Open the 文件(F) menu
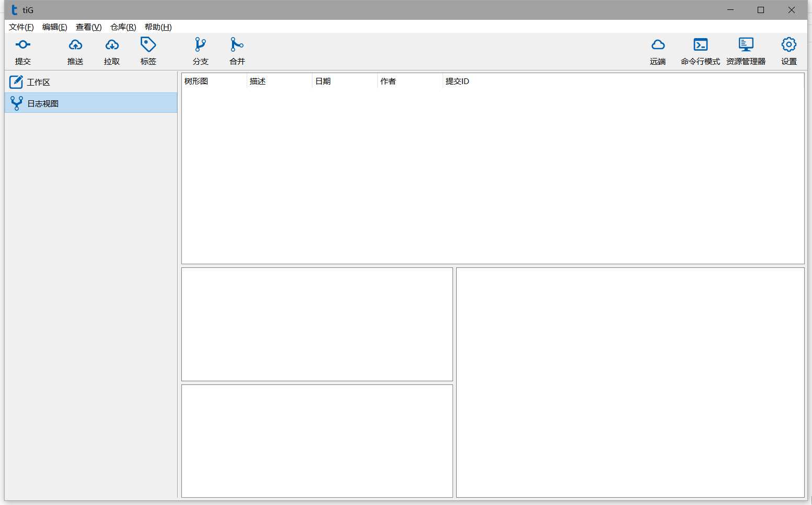The image size is (812, 505). 21,27
